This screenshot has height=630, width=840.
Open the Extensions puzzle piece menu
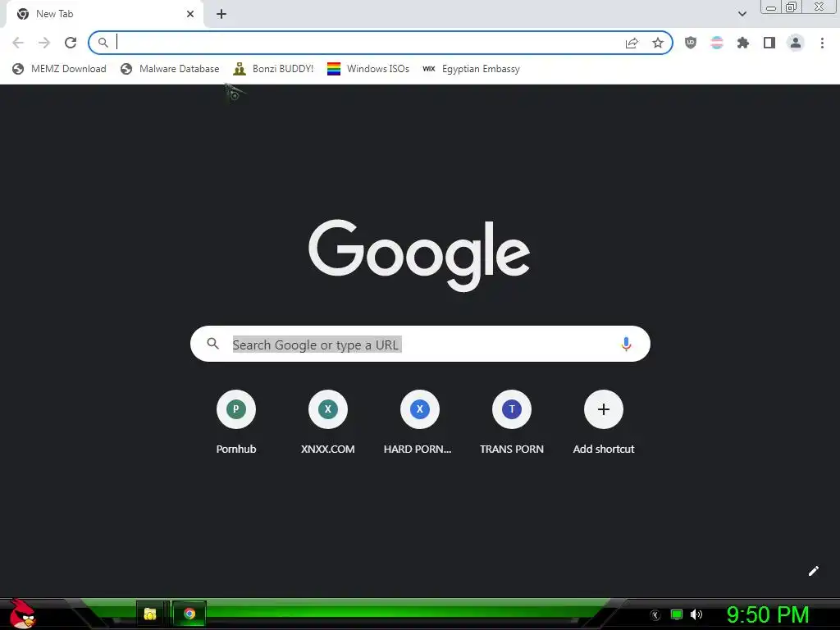point(743,43)
